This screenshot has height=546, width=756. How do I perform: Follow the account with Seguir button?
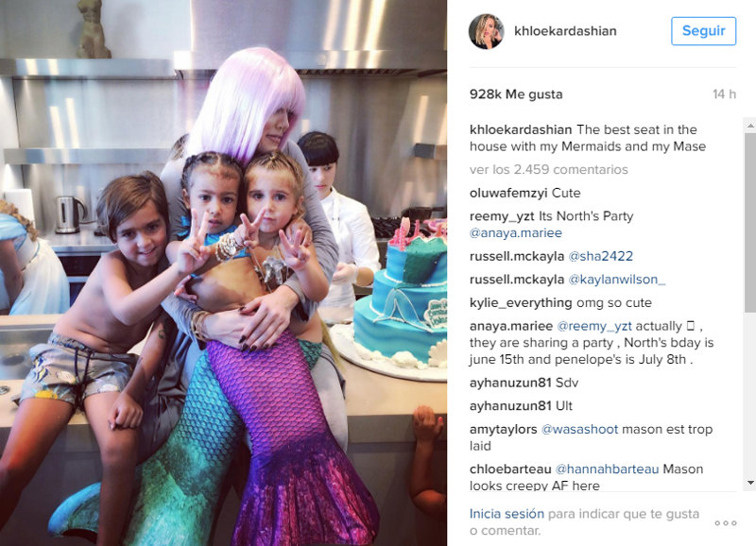point(703,31)
